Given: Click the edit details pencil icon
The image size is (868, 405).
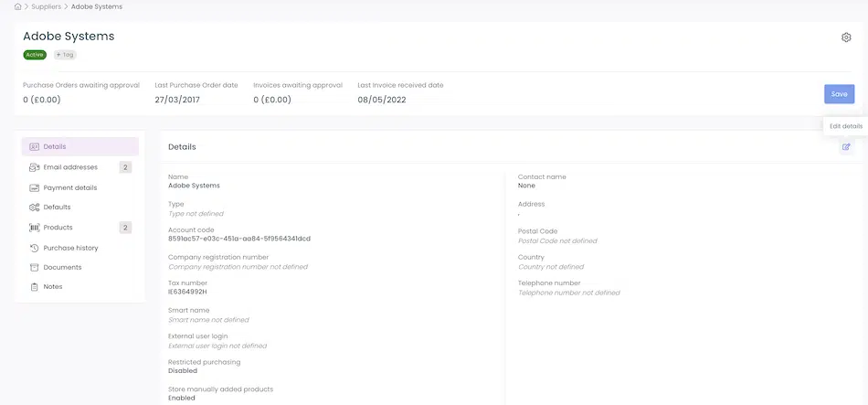Looking at the screenshot, I should coord(846,147).
